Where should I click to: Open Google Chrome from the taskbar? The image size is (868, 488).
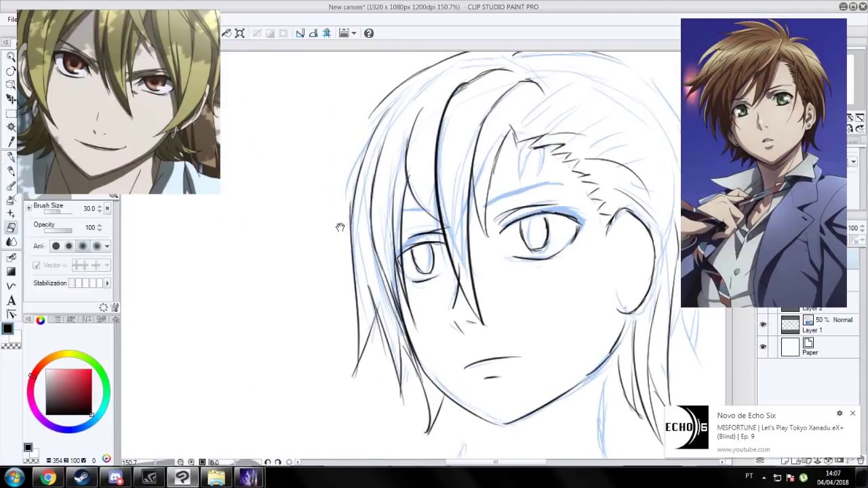(x=47, y=478)
